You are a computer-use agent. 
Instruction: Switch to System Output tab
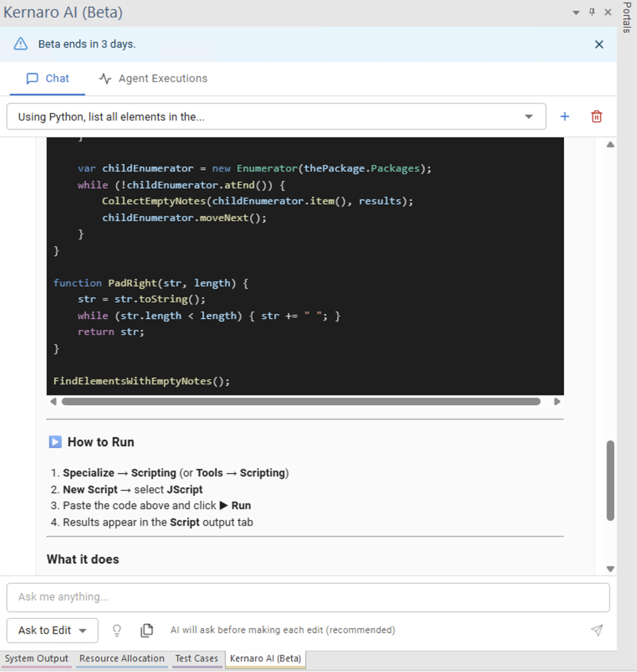(37, 659)
